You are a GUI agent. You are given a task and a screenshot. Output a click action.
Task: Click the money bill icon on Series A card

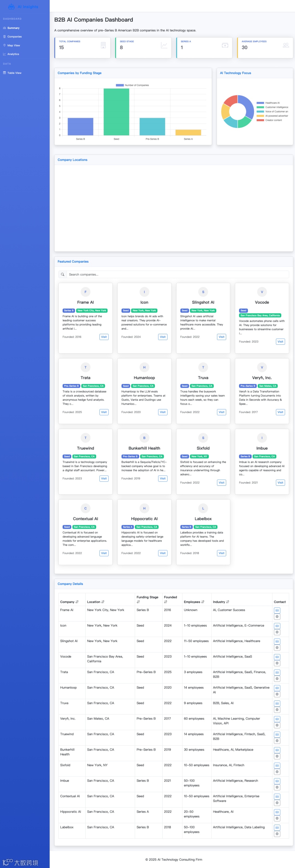(225, 45)
